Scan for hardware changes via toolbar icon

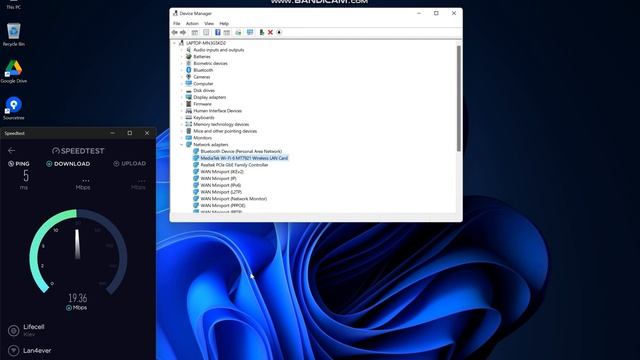[250, 32]
